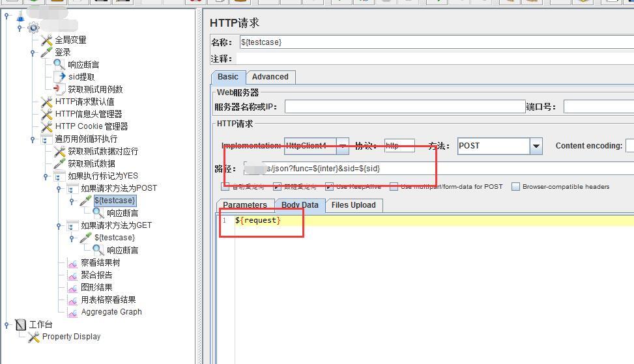Click the HTTP请求默认值 wrench icon

coord(46,102)
